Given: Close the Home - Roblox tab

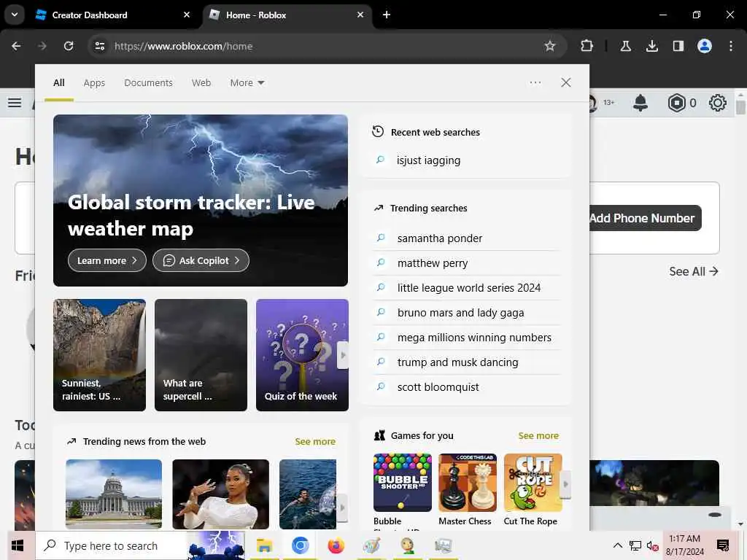Looking at the screenshot, I should pyautogui.click(x=360, y=15).
